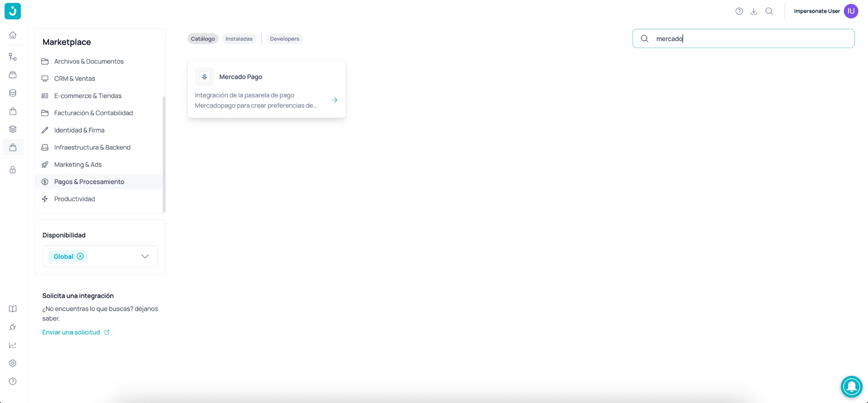
Task: Open the analytics chart icon in the left sidebar
Action: (13, 345)
